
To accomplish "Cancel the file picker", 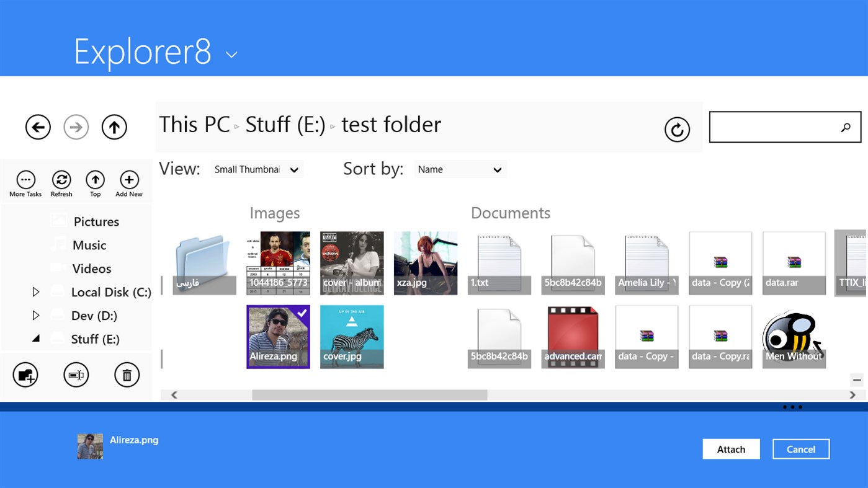I will coord(800,449).
